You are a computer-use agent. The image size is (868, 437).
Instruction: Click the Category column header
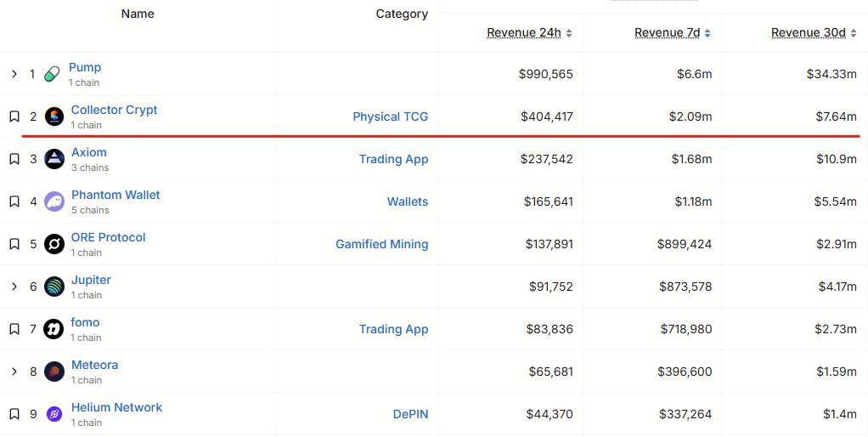402,14
